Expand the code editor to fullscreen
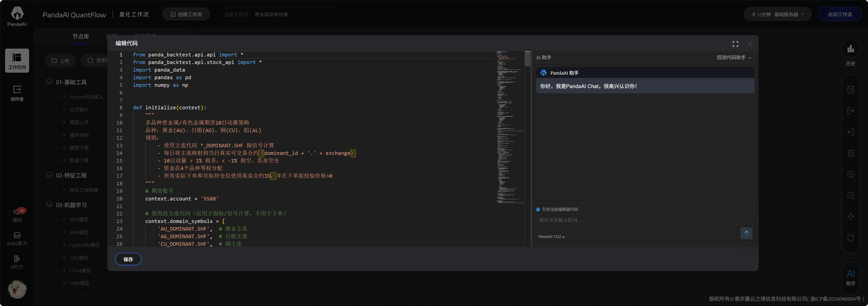Viewport: 868px width, 306px height. click(735, 44)
